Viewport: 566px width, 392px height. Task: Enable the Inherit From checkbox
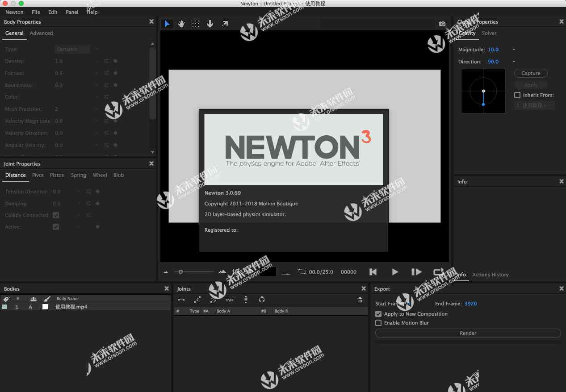(517, 95)
